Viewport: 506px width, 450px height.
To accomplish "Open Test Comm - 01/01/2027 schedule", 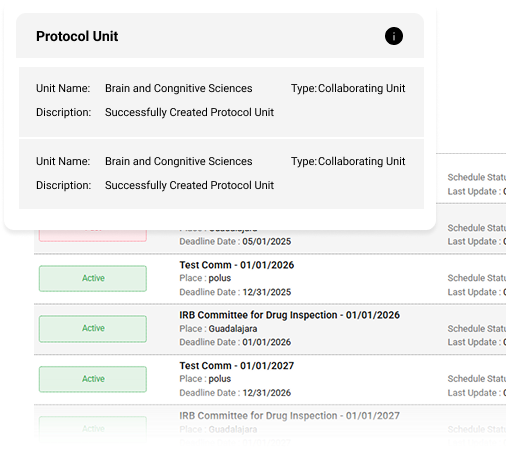I will (237, 366).
